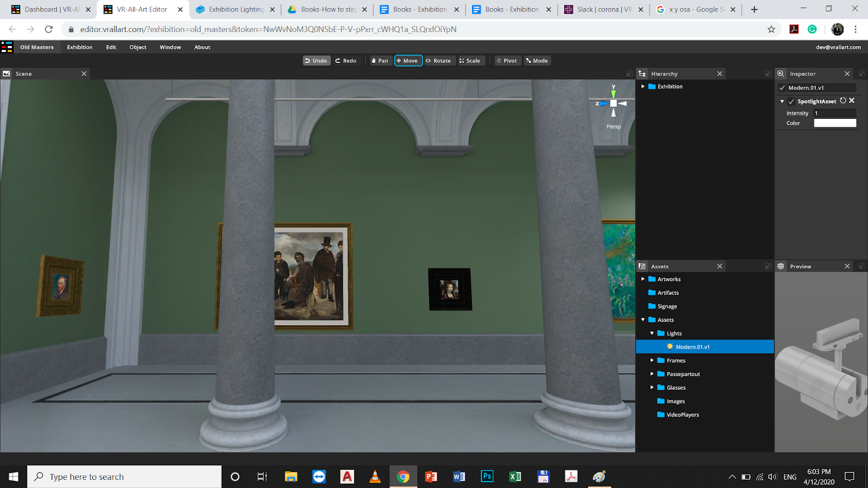Screen dimensions: 868x488
Task: Close the Preview panel
Action: pos(847,266)
